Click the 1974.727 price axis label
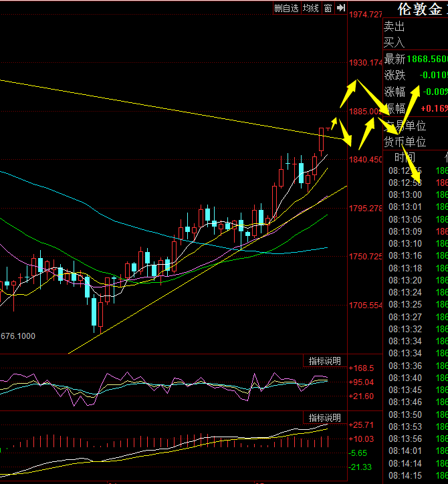The width and height of the screenshot is (448, 484). pyautogui.click(x=366, y=15)
